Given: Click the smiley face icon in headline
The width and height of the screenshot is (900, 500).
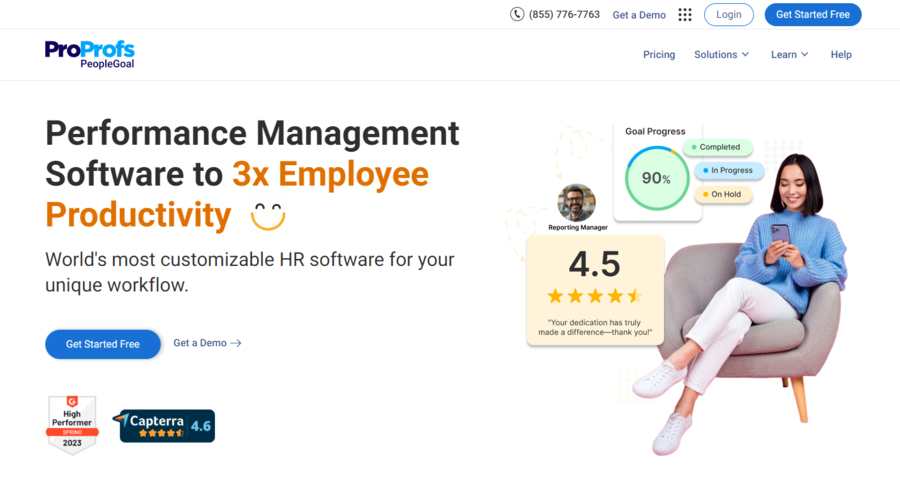Looking at the screenshot, I should (268, 215).
